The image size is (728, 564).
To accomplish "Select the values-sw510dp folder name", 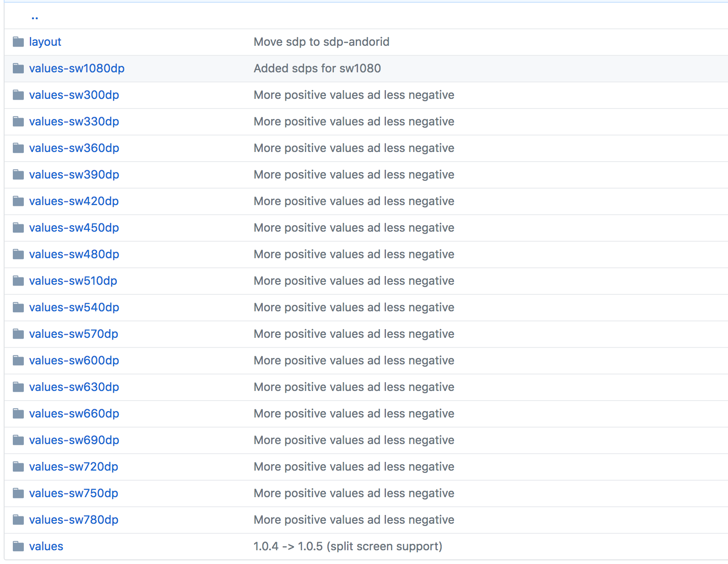I will (73, 281).
